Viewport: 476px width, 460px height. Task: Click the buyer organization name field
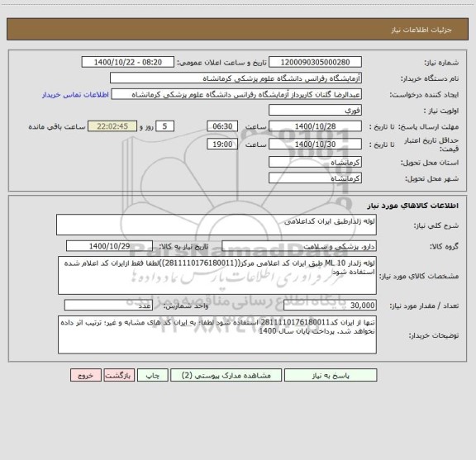click(236, 78)
